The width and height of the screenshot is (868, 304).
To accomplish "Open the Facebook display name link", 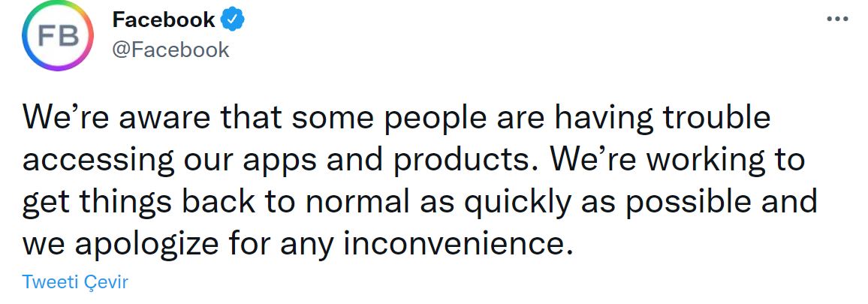I will tap(164, 20).
